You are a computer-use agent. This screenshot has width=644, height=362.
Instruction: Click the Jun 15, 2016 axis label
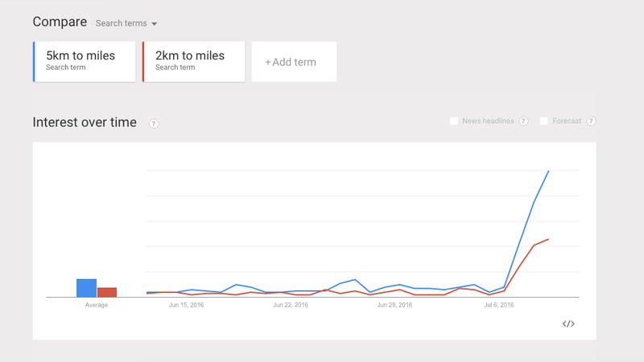click(x=186, y=305)
